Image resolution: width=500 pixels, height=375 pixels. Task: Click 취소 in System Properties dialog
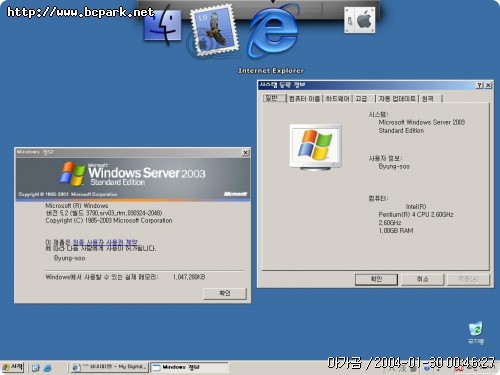(x=423, y=279)
